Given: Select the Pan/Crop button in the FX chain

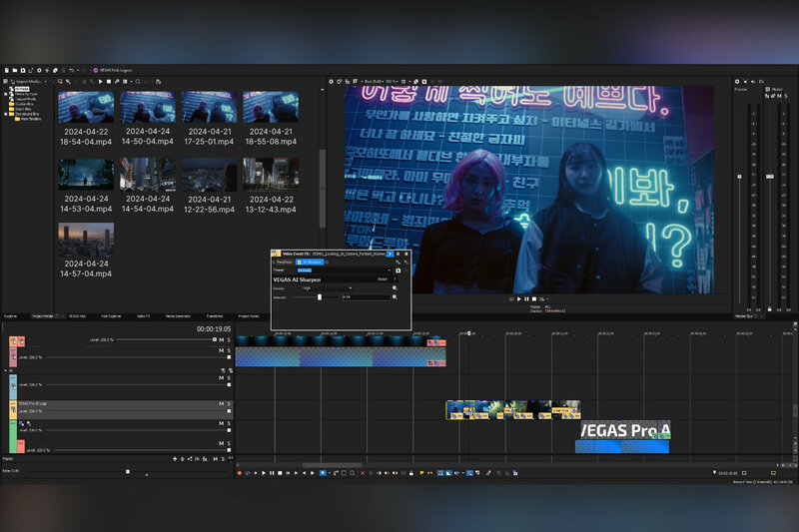Looking at the screenshot, I should click(282, 262).
